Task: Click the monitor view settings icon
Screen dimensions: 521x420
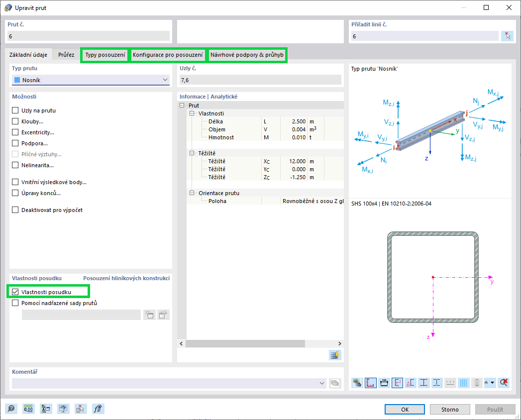Action: tap(63, 409)
